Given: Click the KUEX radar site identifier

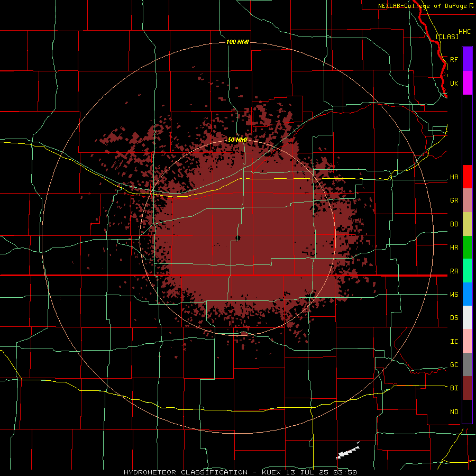Looking at the screenshot, I should [272, 472].
